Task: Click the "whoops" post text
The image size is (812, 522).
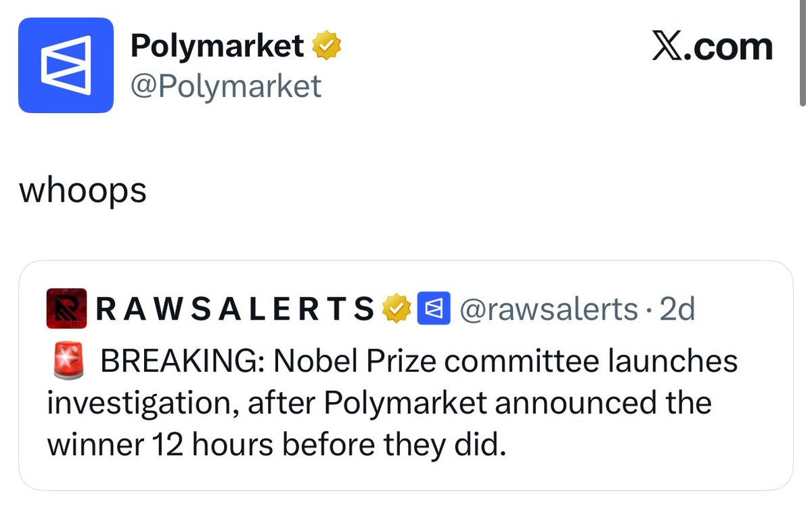Action: click(83, 191)
